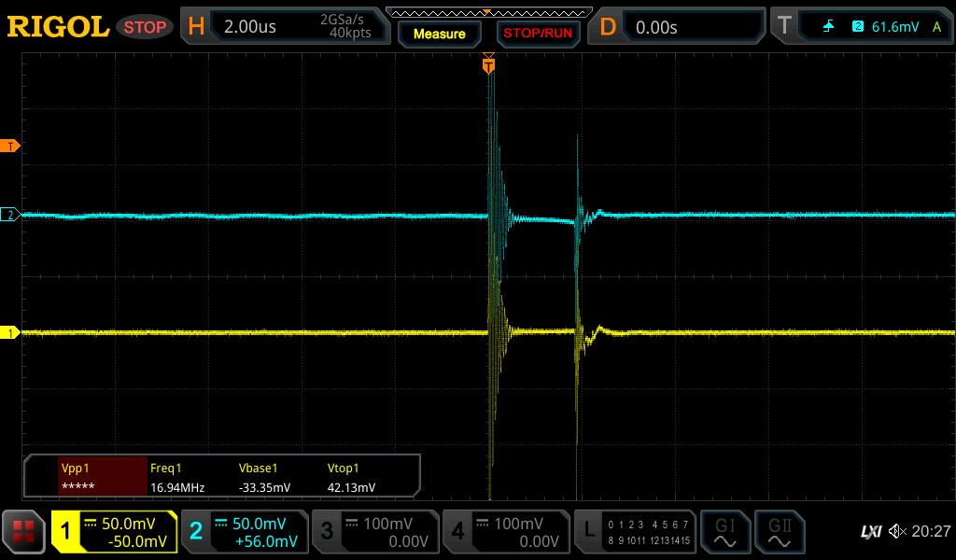
Task: Click the GII waveform generator icon
Action: [x=779, y=532]
